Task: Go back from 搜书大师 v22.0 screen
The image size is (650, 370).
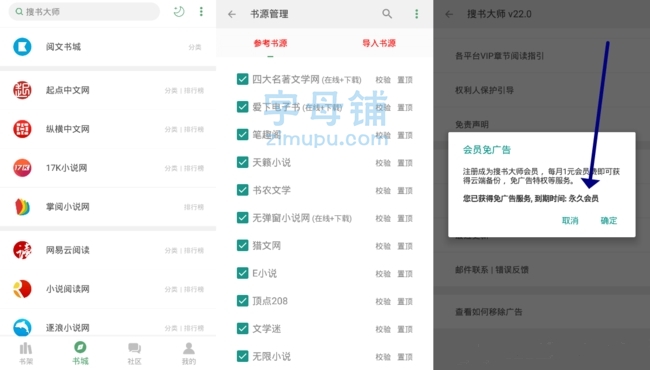Action: [x=449, y=14]
